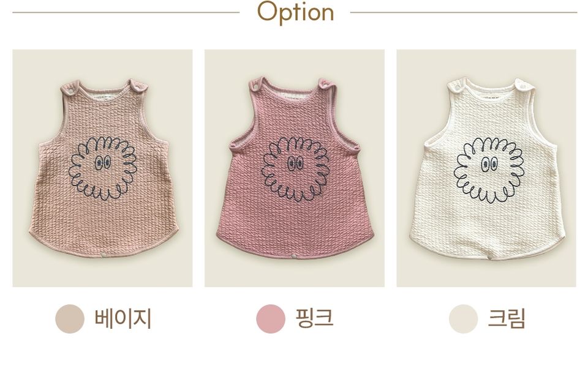Click the bottom snap button on beige vest
The image size is (588, 390).
tap(103, 256)
